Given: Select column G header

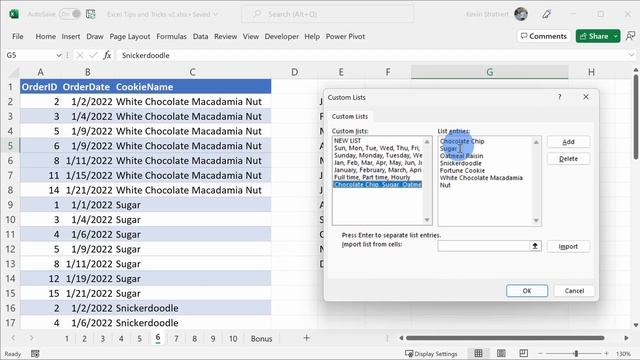Looking at the screenshot, I should pos(489,72).
